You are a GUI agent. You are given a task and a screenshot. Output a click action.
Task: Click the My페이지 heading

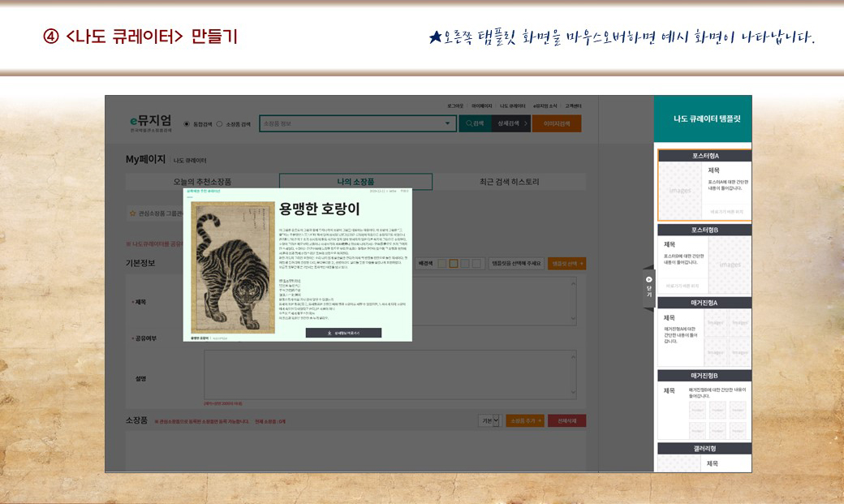coord(145,159)
